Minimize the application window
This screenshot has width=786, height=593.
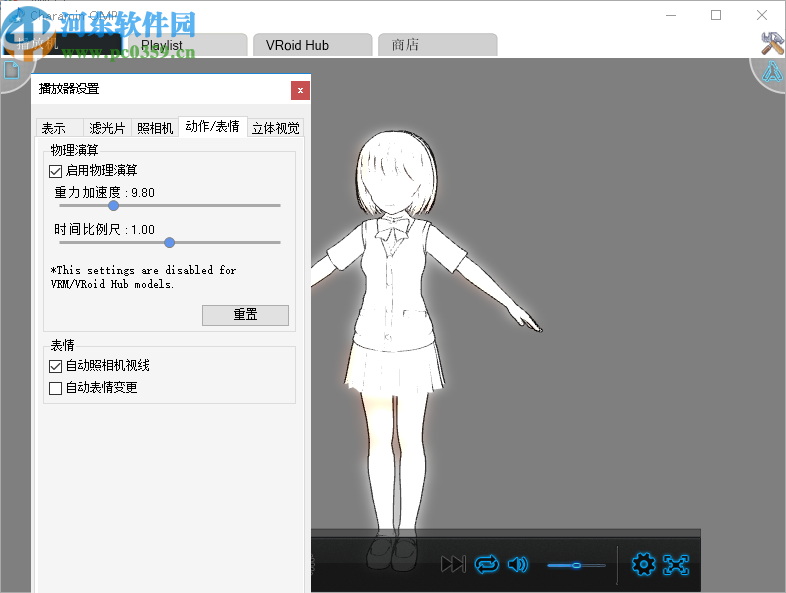[x=671, y=15]
